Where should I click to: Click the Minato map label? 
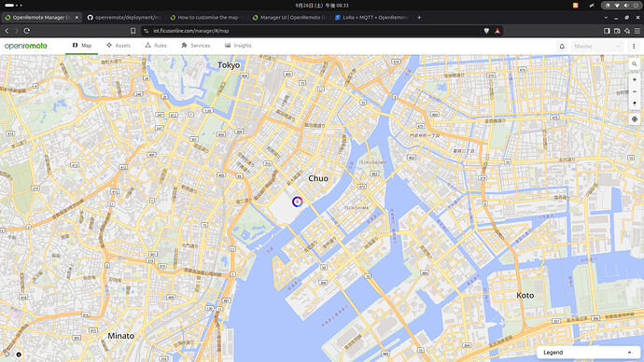pyautogui.click(x=120, y=336)
